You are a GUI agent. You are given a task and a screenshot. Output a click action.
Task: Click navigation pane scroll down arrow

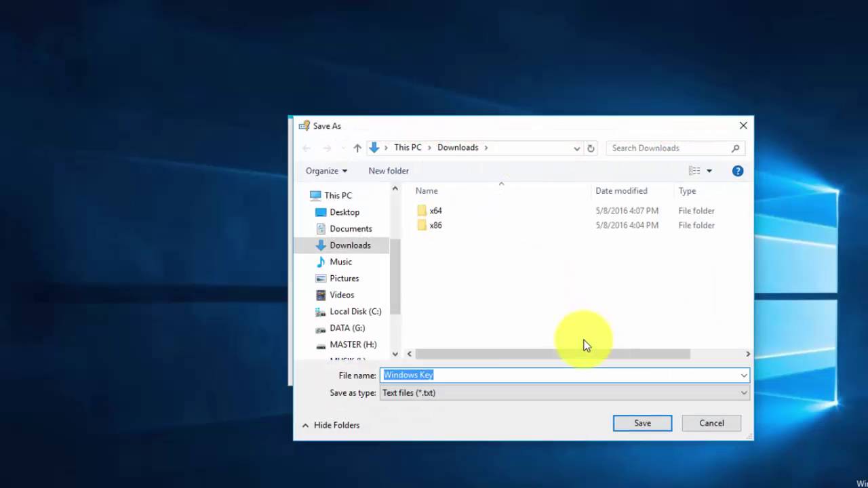(x=395, y=354)
